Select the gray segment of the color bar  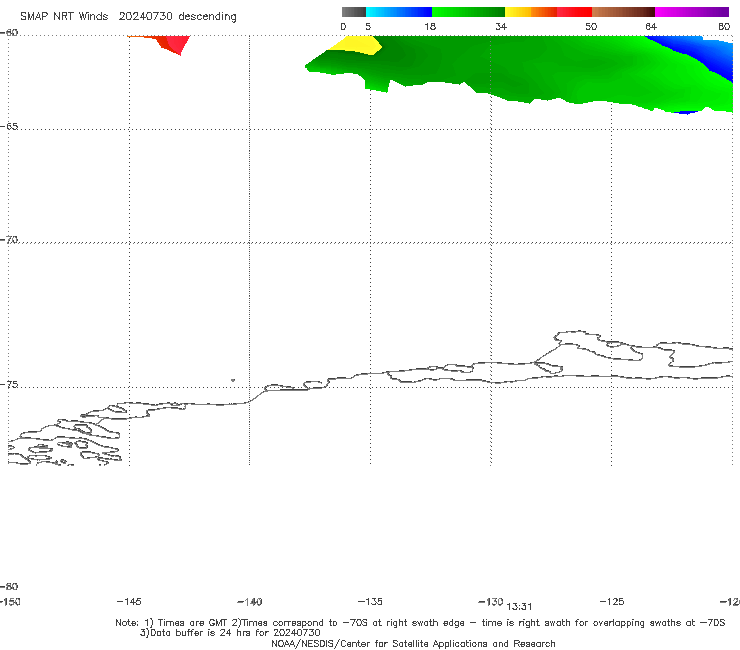coord(353,12)
